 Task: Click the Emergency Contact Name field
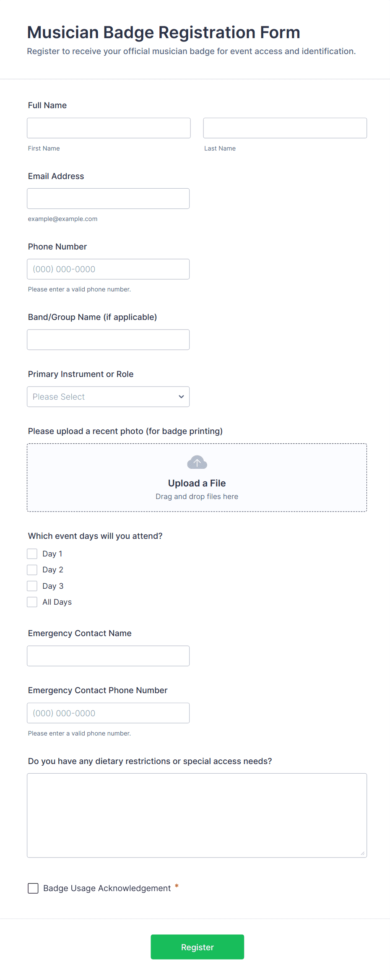click(x=108, y=656)
